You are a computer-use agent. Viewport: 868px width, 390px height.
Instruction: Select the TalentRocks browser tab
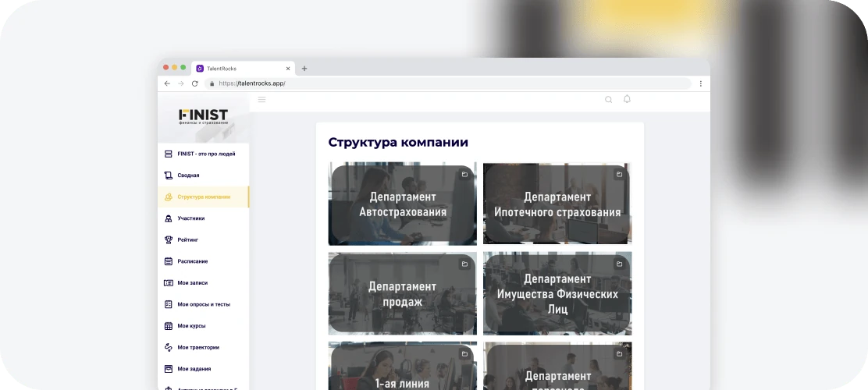click(243, 69)
